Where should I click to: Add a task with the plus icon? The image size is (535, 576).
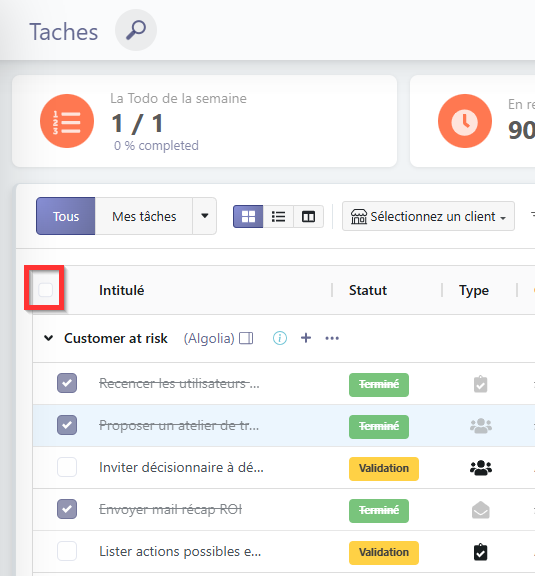306,338
